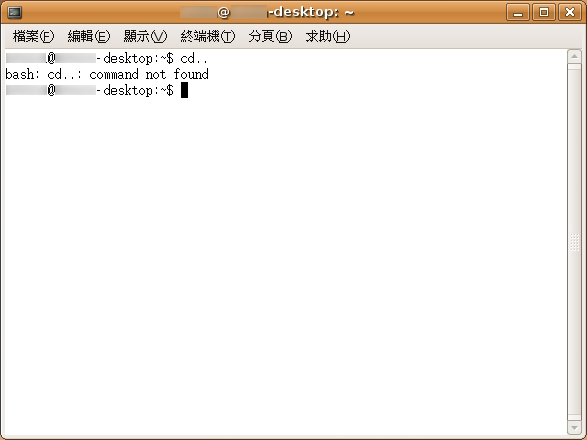
Task: Minimize the terminal window
Action: pos(518,12)
